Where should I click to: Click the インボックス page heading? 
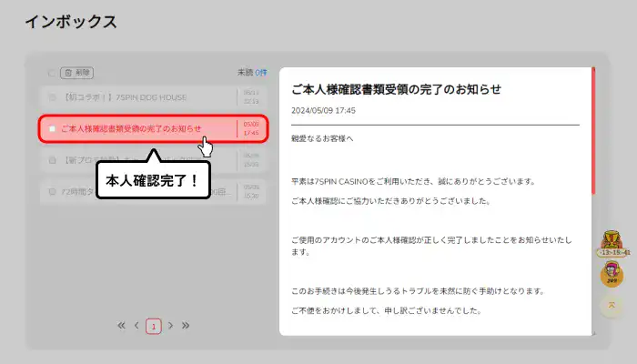click(x=71, y=22)
